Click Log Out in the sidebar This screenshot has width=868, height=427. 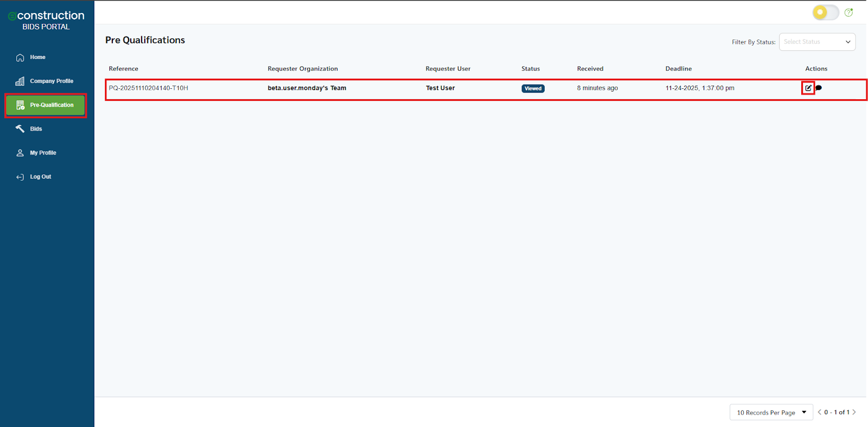[x=40, y=177]
